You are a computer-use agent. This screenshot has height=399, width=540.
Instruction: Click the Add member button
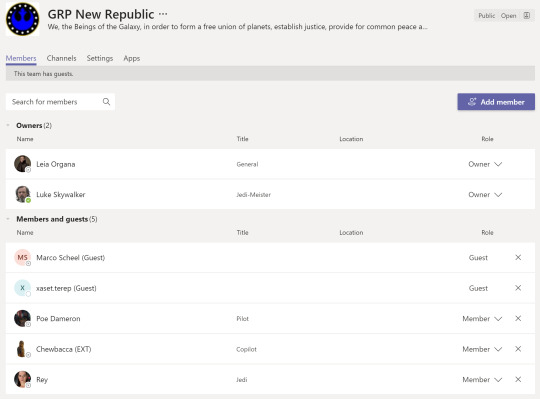[496, 102]
